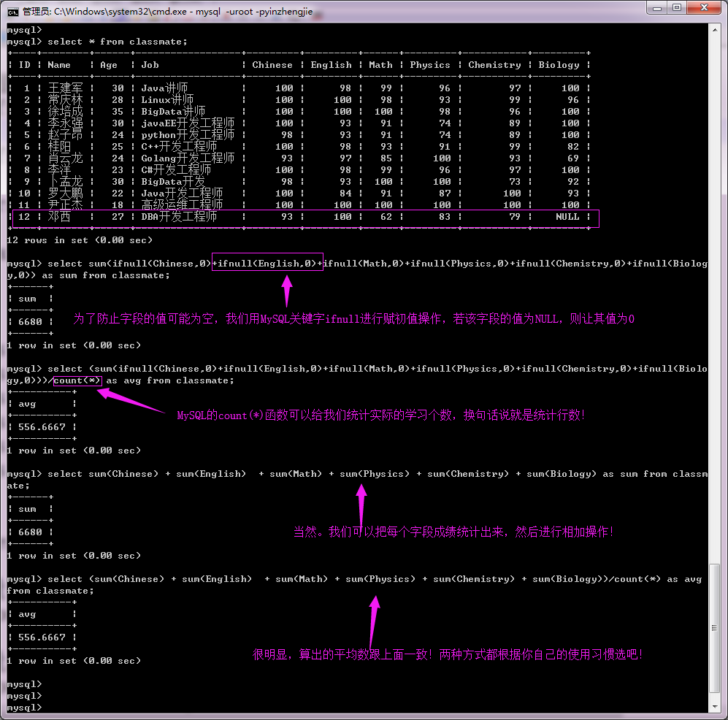This screenshot has width=728, height=720.
Task: Click the window title bar text
Action: (x=168, y=11)
